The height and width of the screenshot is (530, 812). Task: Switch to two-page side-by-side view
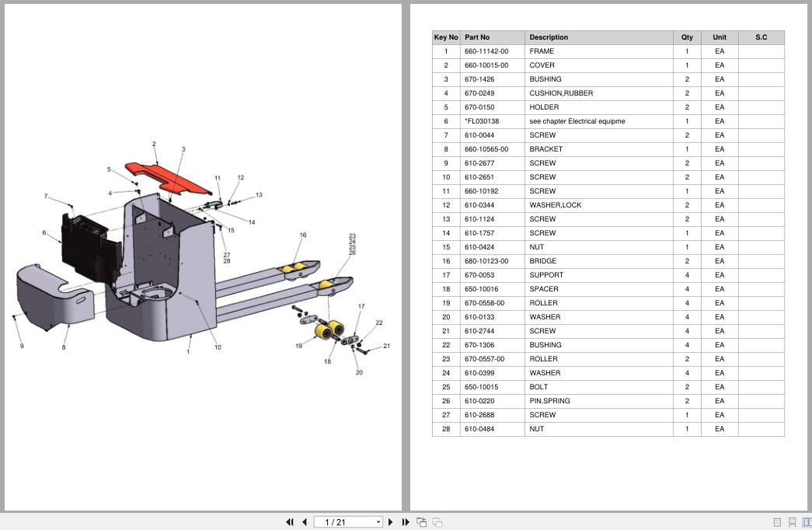807,522
